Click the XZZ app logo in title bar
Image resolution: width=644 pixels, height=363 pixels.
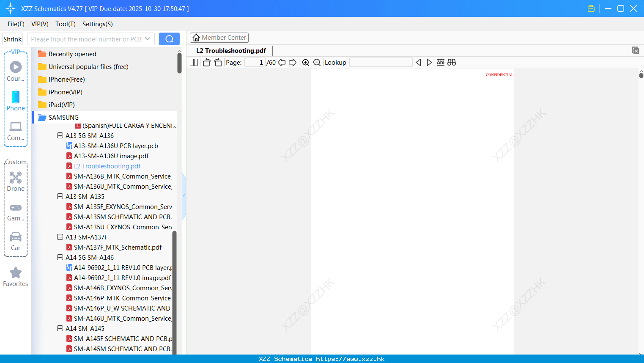click(x=11, y=8)
